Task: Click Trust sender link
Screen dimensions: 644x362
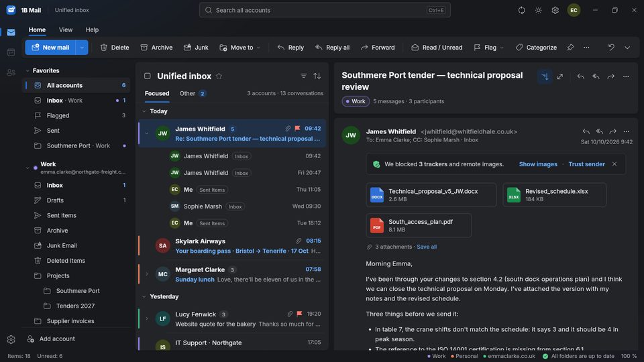Action: click(x=586, y=164)
